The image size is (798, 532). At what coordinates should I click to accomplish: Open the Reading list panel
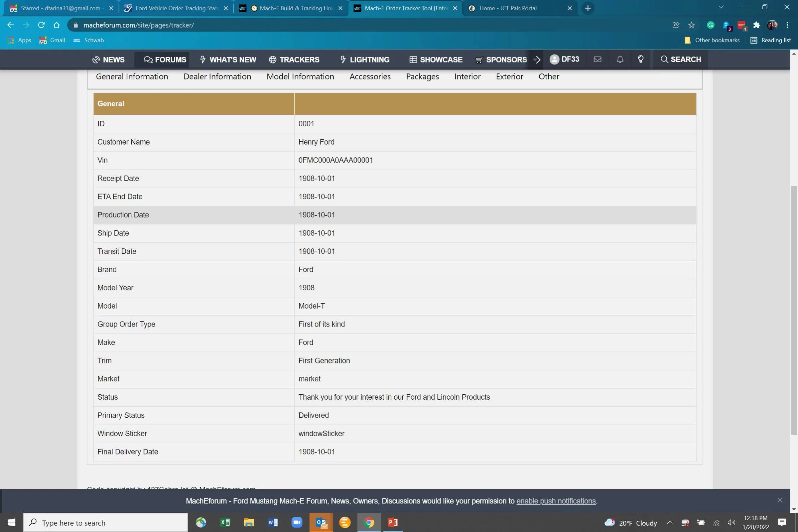(770, 40)
